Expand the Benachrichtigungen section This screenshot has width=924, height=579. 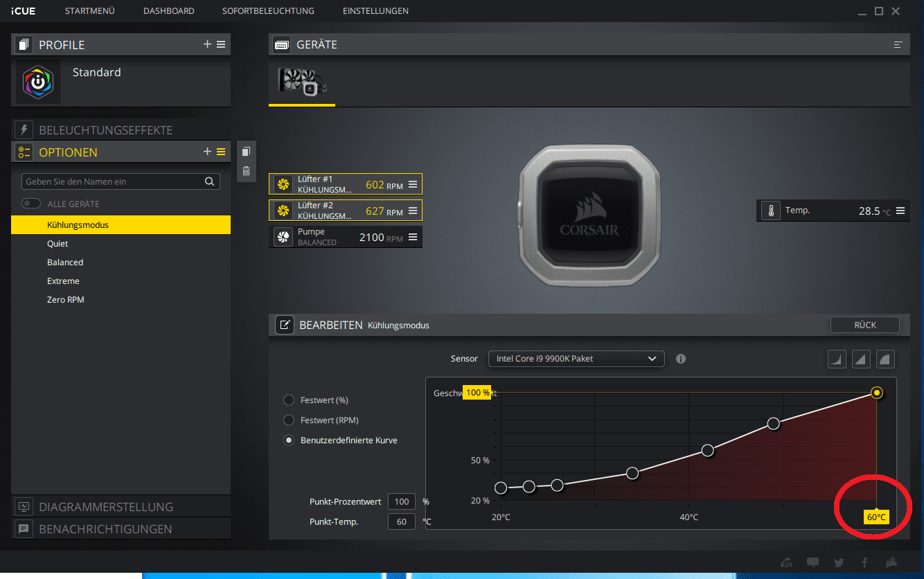[x=121, y=529]
